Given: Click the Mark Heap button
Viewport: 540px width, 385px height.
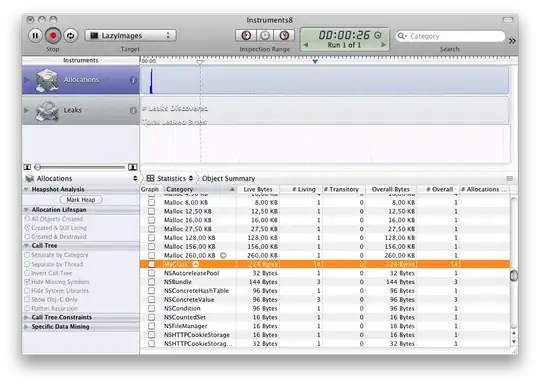Looking at the screenshot, I should (81, 200).
